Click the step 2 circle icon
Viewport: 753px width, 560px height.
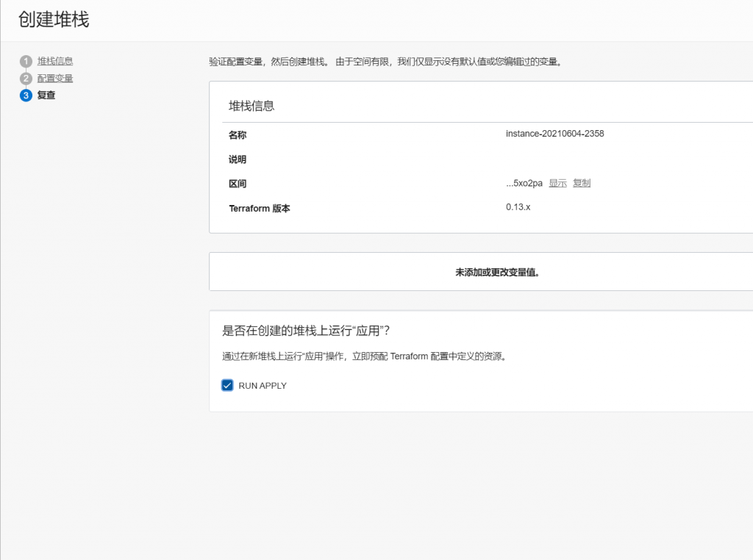(26, 78)
